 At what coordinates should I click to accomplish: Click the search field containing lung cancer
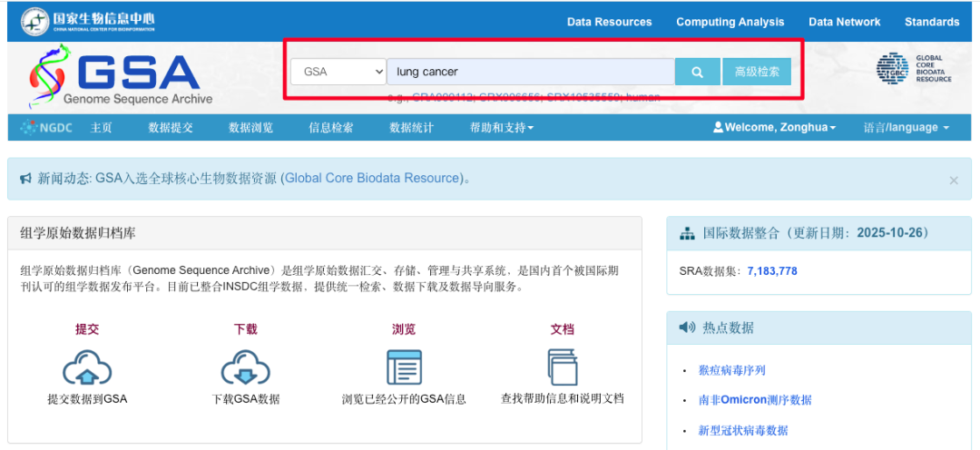coord(531,72)
